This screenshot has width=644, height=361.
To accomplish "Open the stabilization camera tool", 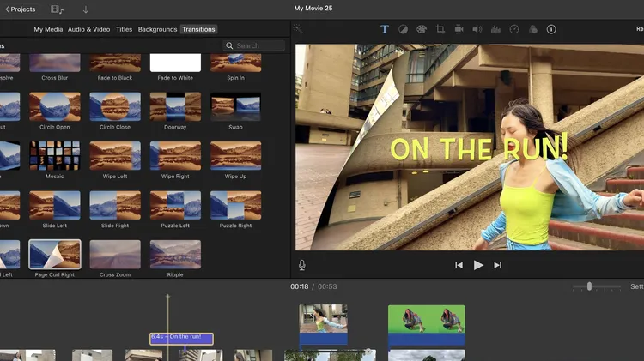I will pyautogui.click(x=459, y=29).
